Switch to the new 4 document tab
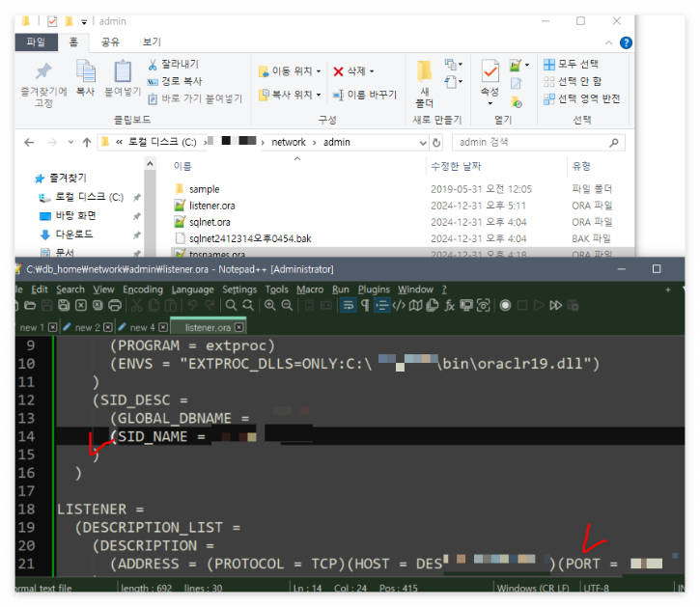 tap(142, 327)
